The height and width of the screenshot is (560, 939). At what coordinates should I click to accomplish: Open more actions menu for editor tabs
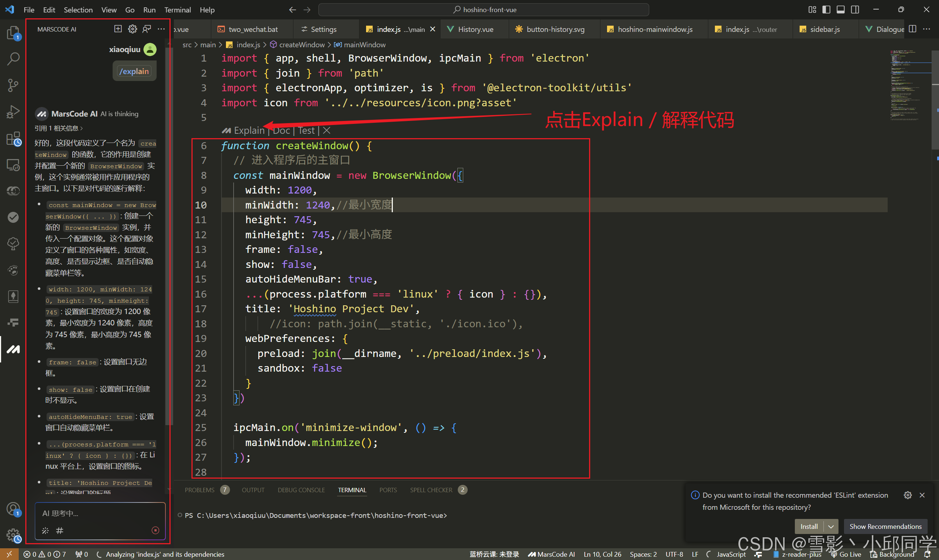927,29
